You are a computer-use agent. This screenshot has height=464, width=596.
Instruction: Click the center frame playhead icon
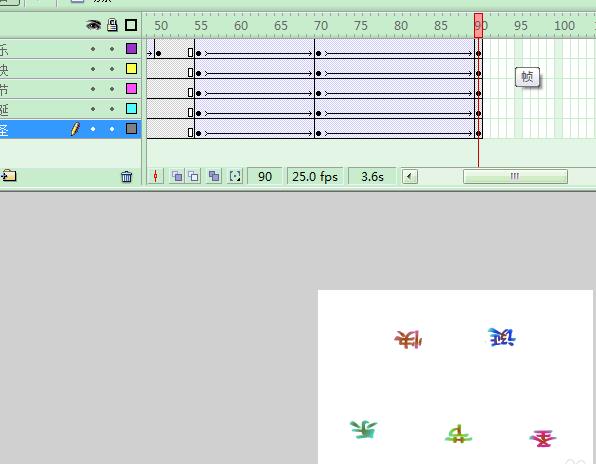pyautogui.click(x=155, y=176)
